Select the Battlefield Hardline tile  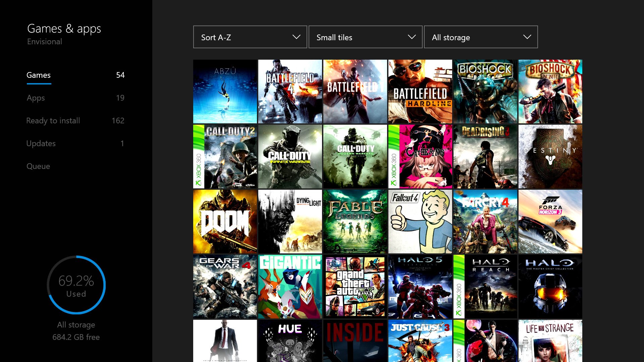click(420, 91)
